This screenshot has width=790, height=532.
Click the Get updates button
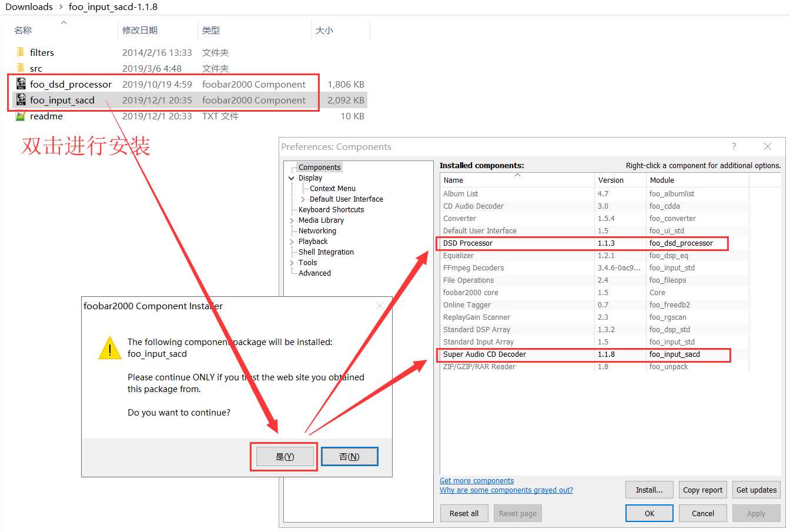coord(756,490)
